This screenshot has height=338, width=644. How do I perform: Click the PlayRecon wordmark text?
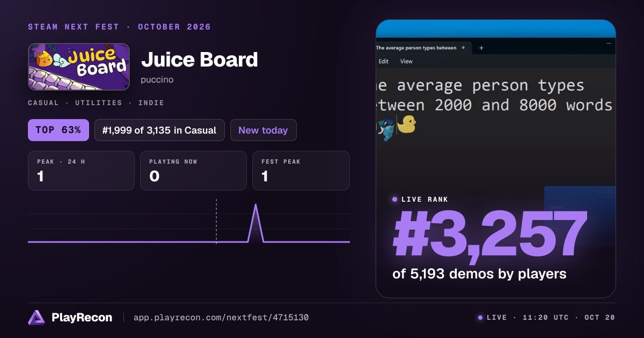(x=82, y=318)
